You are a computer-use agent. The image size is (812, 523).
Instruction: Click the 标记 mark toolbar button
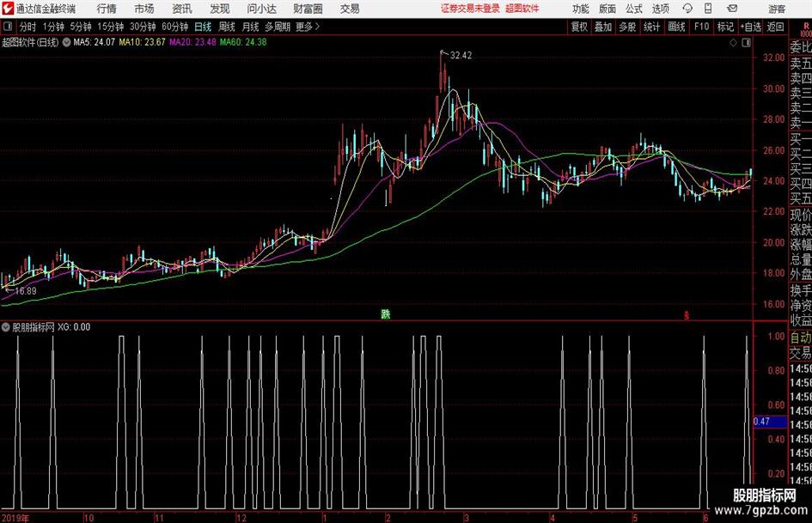(725, 27)
